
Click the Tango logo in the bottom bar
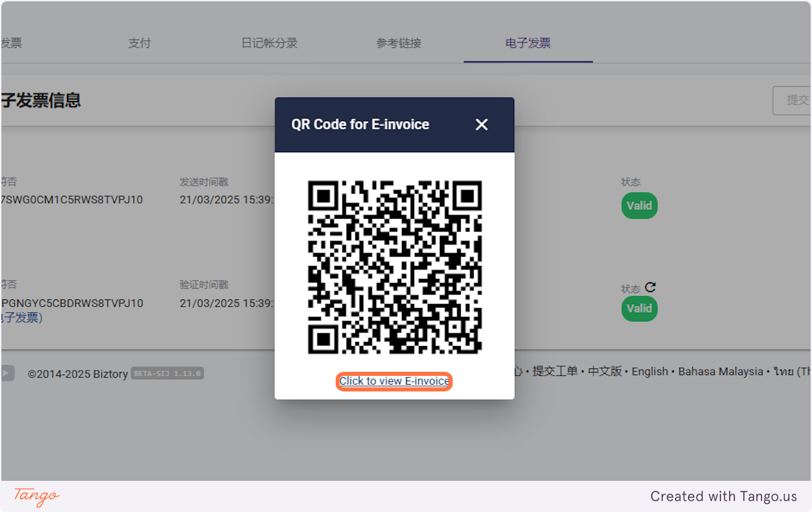[37, 496]
